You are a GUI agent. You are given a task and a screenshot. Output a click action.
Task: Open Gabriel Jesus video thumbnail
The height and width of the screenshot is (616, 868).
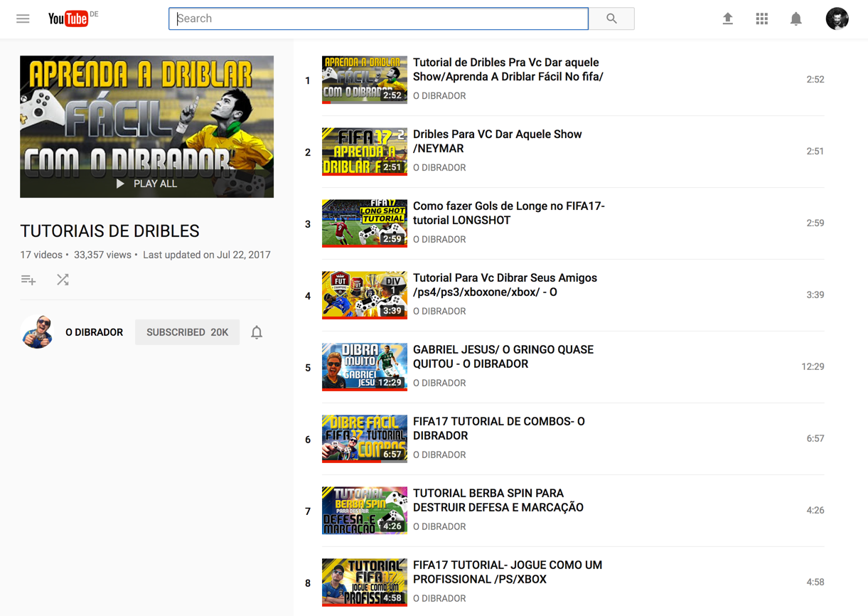[364, 367]
